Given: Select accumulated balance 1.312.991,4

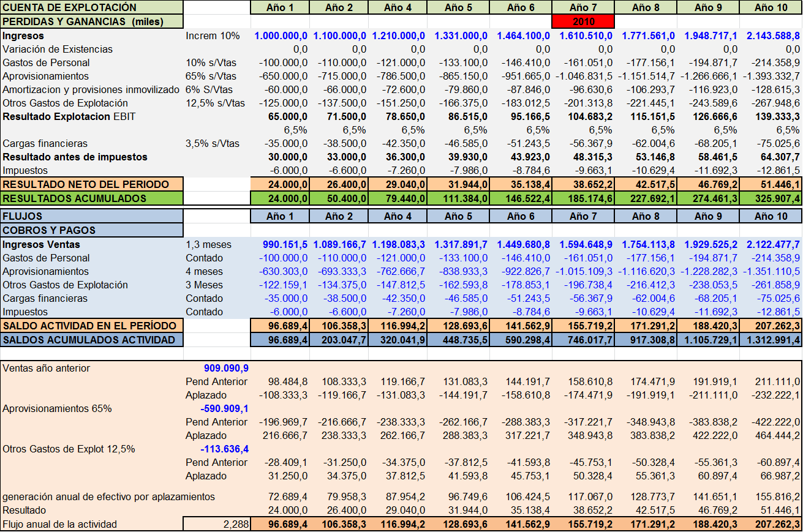Looking at the screenshot, I should [771, 340].
